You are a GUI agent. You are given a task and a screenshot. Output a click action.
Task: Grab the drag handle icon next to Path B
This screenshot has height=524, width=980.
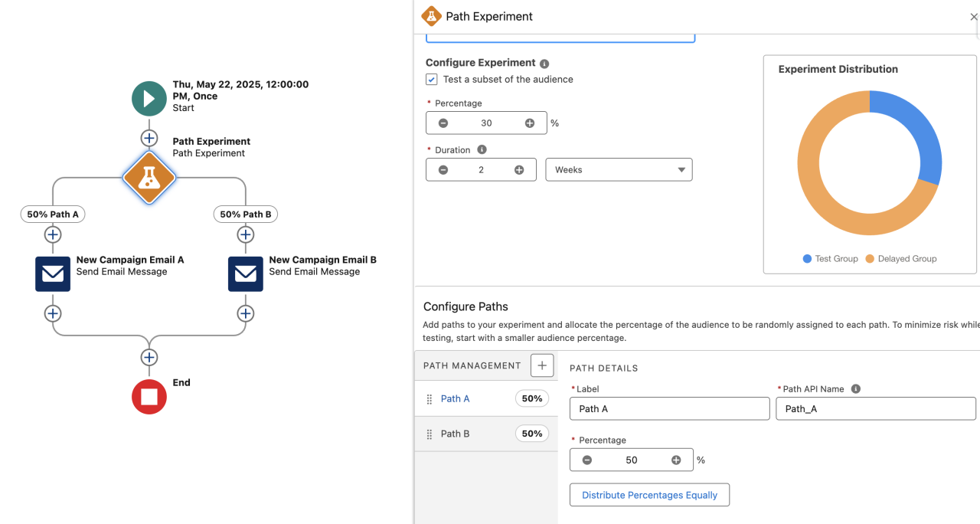[x=429, y=434]
